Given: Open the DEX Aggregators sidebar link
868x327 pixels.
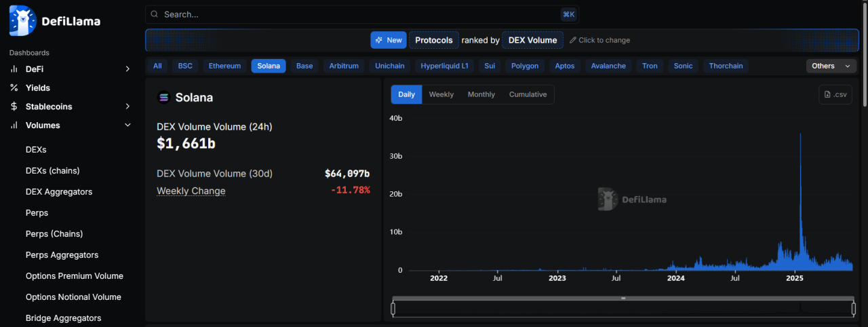Looking at the screenshot, I should tap(59, 192).
